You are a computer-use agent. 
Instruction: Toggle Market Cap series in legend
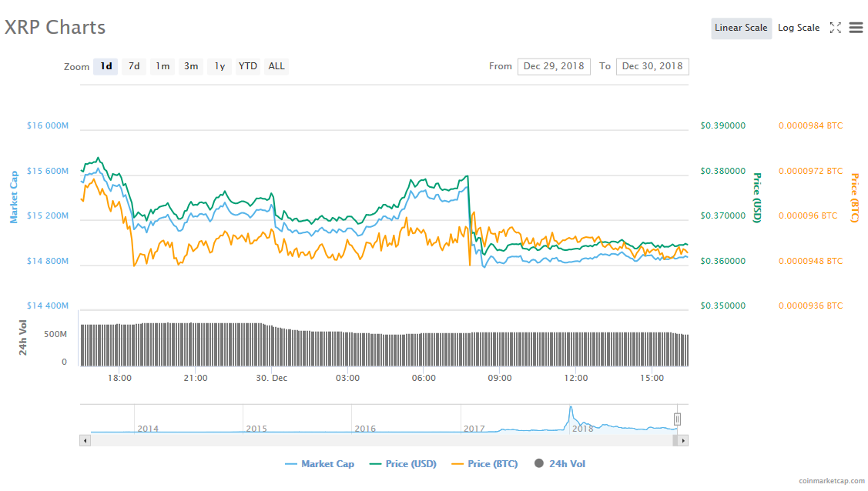coord(320,464)
